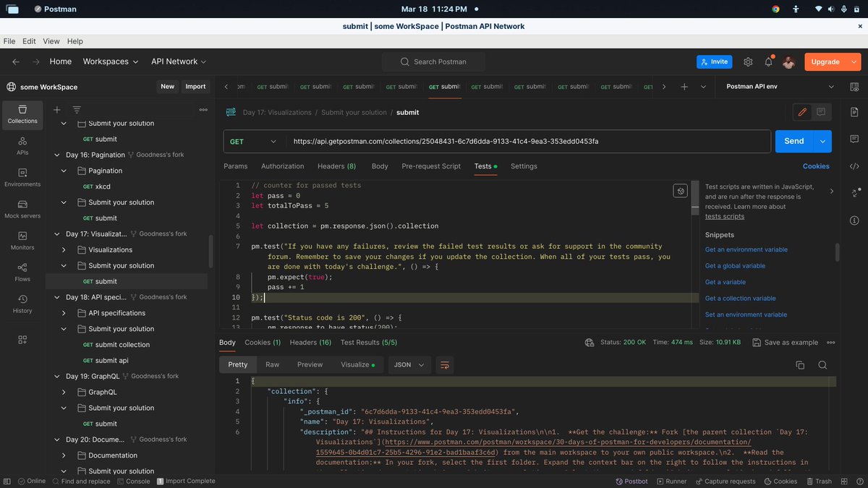The image size is (868, 488).
Task: Open the Monitors sidebar panel
Action: [22, 240]
